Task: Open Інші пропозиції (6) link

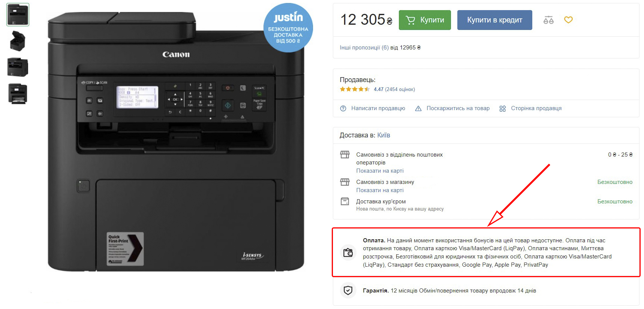Action: 364,48
